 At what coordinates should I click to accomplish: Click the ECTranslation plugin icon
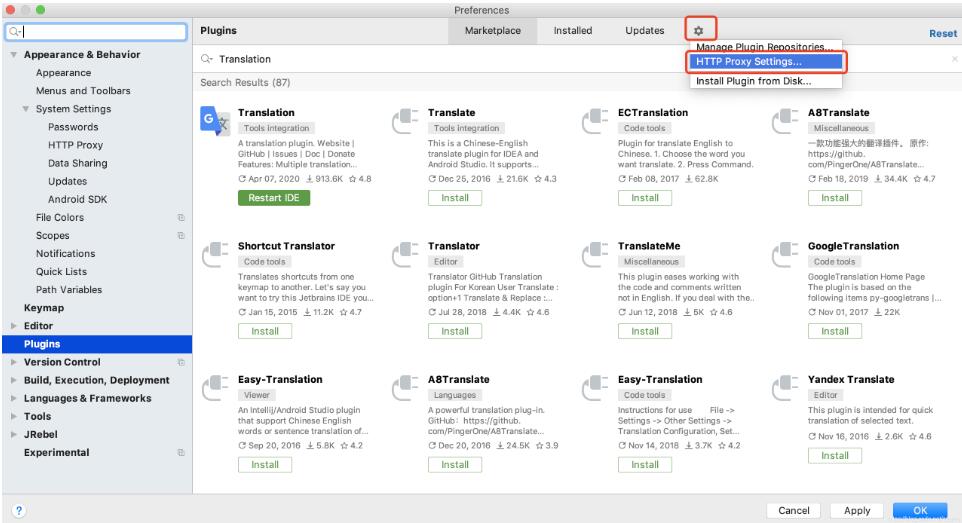pos(594,121)
